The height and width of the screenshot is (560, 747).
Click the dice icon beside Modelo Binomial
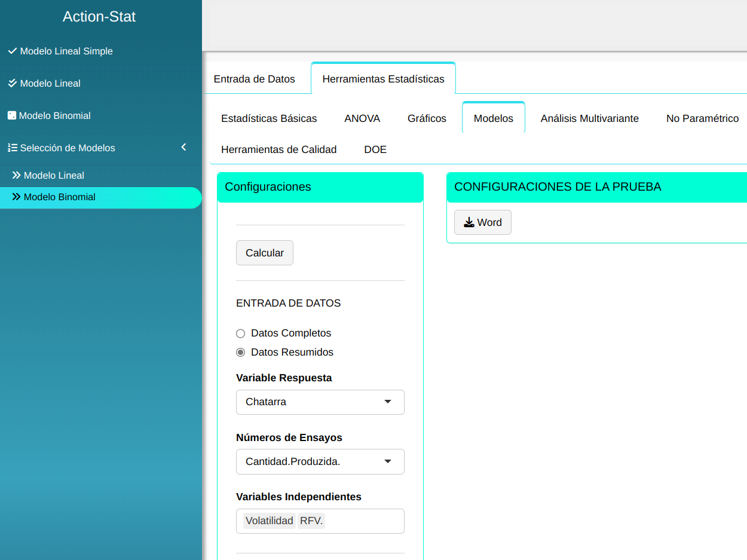click(11, 115)
